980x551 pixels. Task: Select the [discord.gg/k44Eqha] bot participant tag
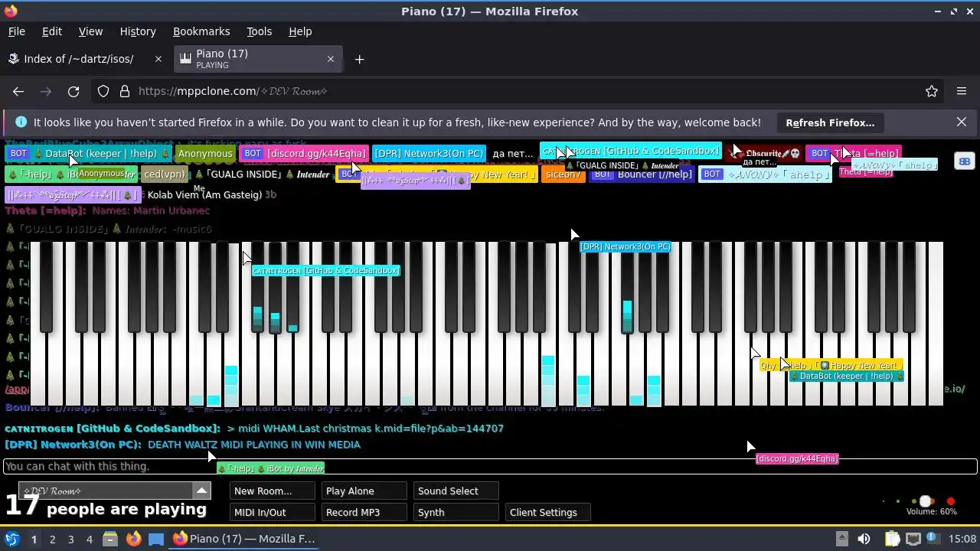305,153
